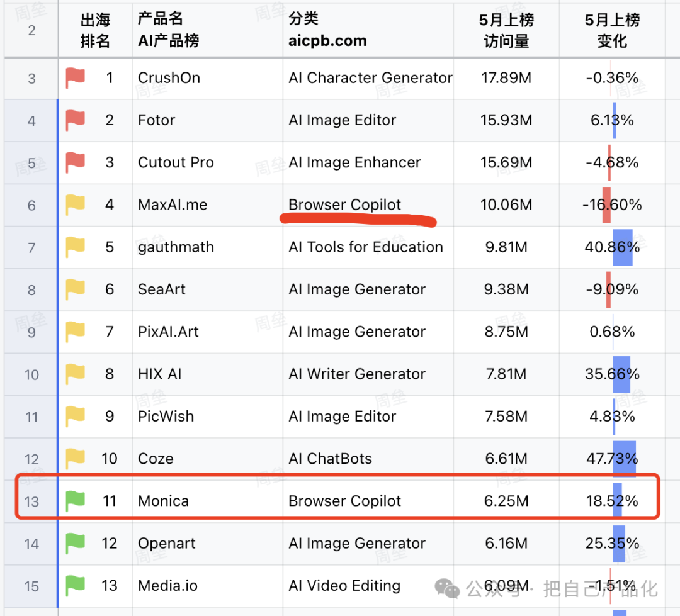The height and width of the screenshot is (616, 680).
Task: Select row header number 10
Action: 31,375
